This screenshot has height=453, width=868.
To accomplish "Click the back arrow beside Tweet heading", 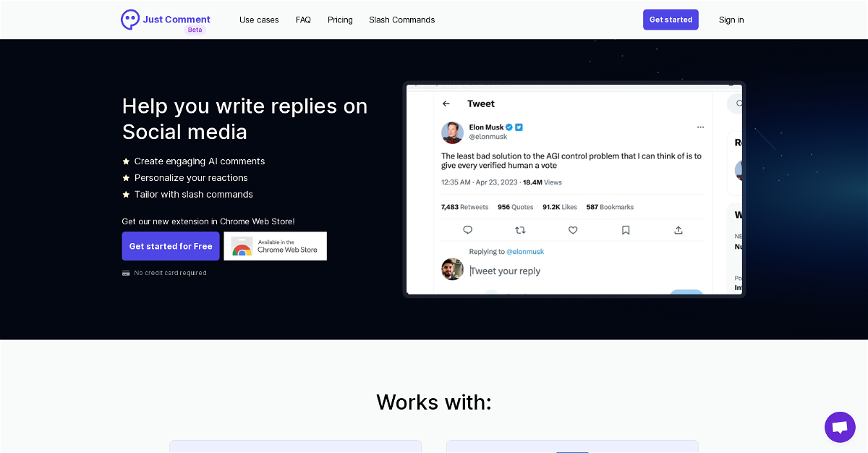I will click(x=446, y=103).
